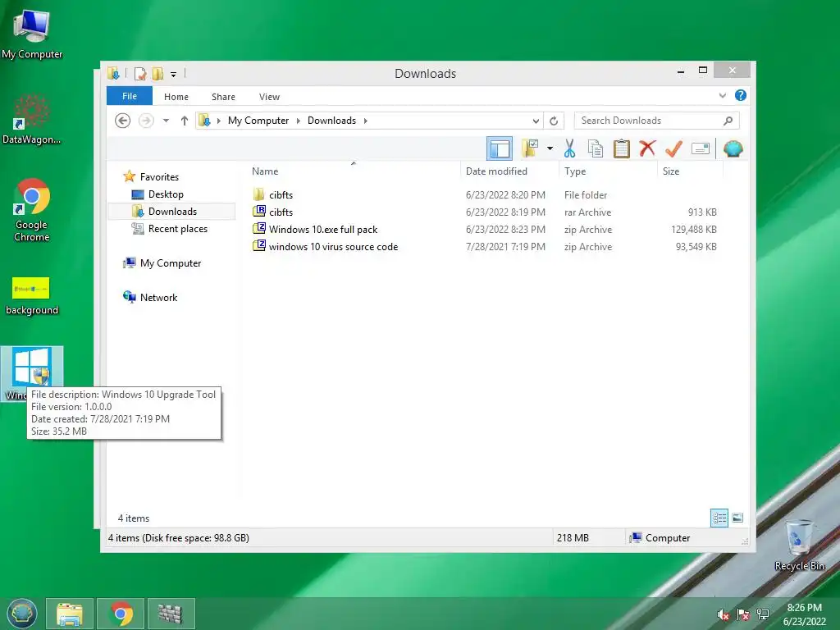The height and width of the screenshot is (630, 840).
Task: Click the Paste clipboard icon
Action: click(622, 148)
